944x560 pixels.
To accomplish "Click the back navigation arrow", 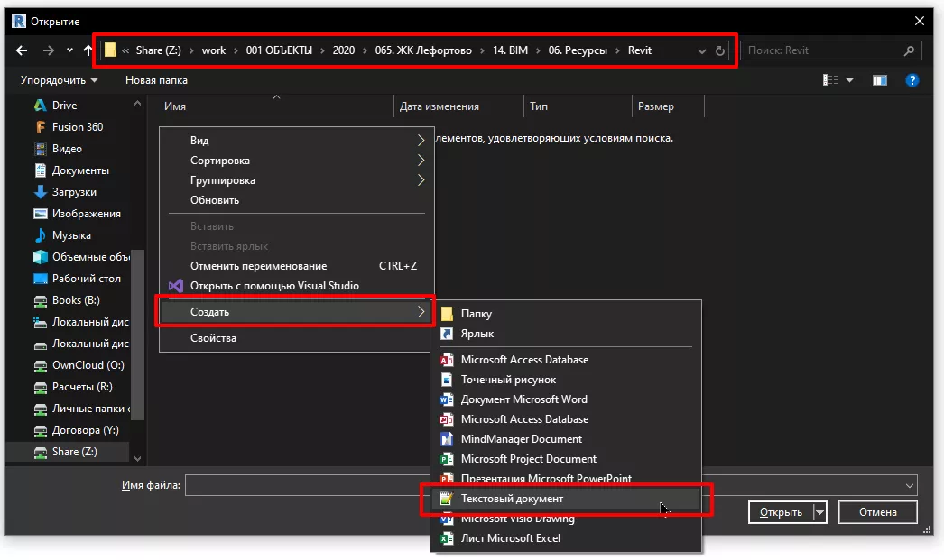I will tap(23, 50).
